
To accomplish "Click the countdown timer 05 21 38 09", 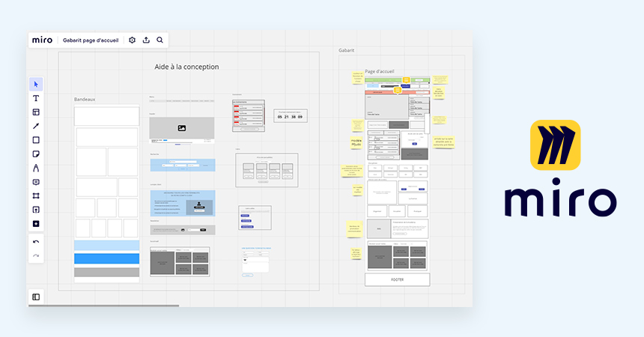I will pyautogui.click(x=291, y=117).
